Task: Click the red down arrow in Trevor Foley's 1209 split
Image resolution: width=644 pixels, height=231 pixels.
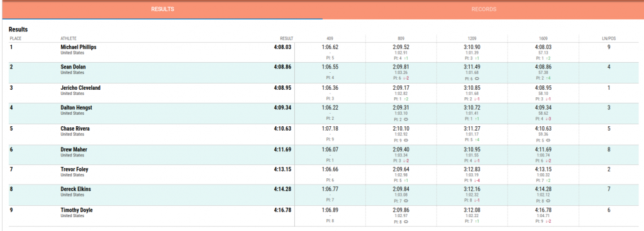Action: 477,180
